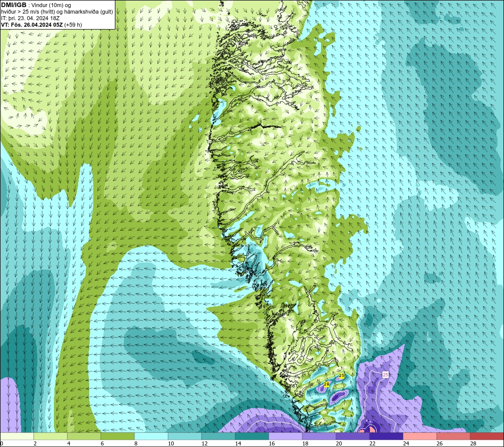Viewport: 504px width, 447px height.
Task: Click the teal 12–14 m/s legend swatch
Action: 218,436
